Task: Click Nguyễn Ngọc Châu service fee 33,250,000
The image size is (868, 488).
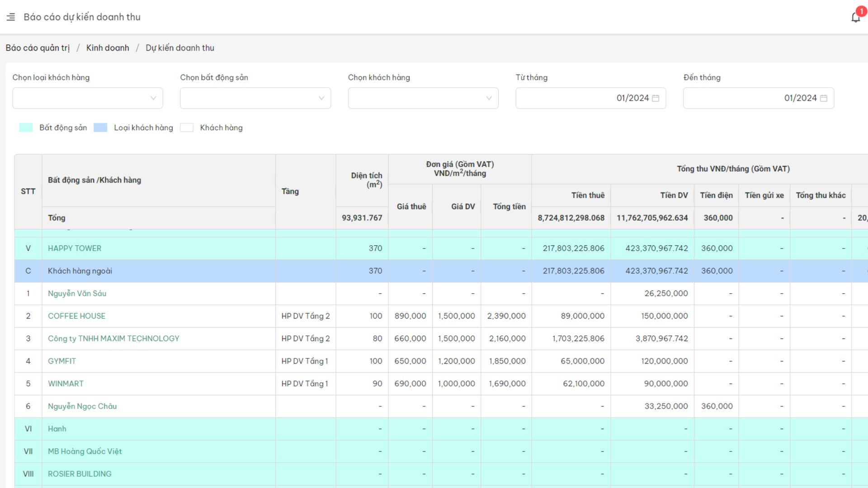Action: pyautogui.click(x=666, y=406)
